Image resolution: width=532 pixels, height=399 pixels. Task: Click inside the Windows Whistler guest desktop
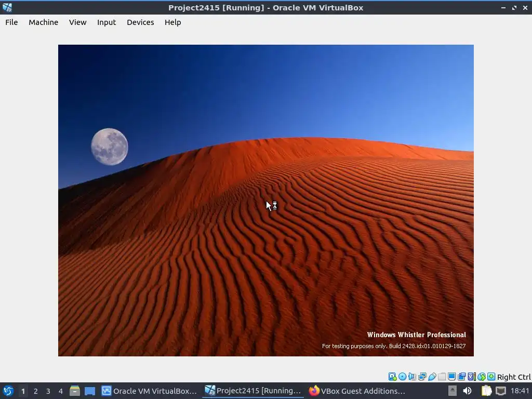[x=265, y=200]
